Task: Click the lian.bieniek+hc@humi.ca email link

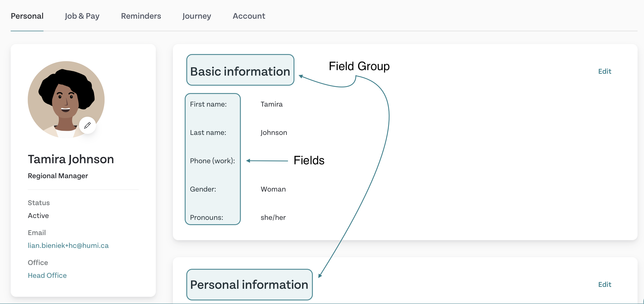Action: click(x=68, y=245)
